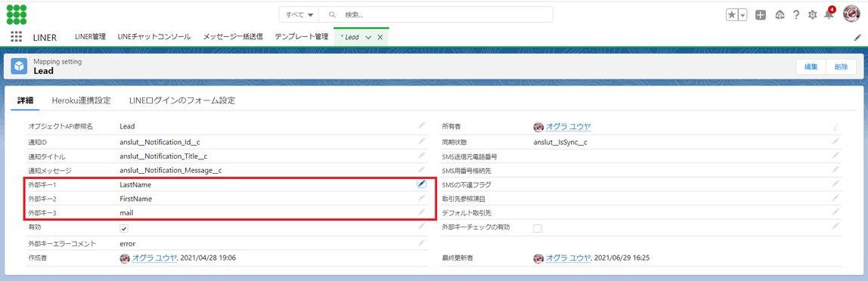The image size is (868, 281).
Task: Edit the 取引先参照項目 field pencil
Action: [x=835, y=198]
